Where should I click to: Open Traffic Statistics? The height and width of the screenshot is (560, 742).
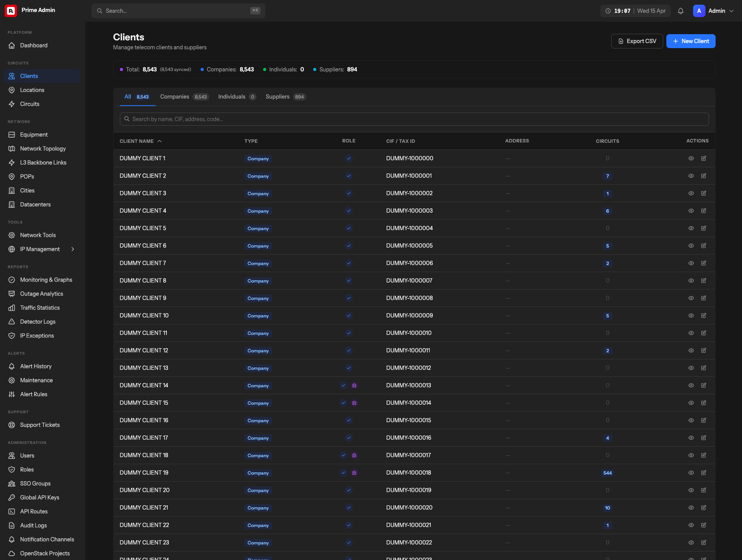click(40, 307)
